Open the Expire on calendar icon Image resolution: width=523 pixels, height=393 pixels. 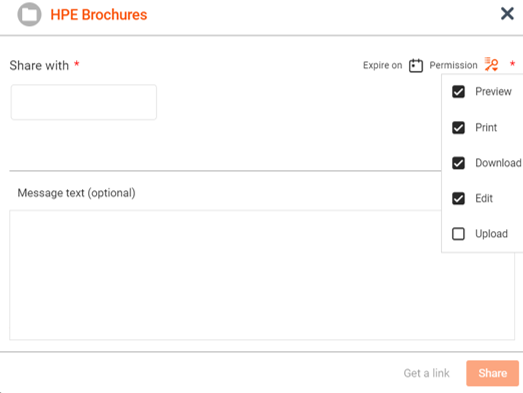(x=416, y=65)
